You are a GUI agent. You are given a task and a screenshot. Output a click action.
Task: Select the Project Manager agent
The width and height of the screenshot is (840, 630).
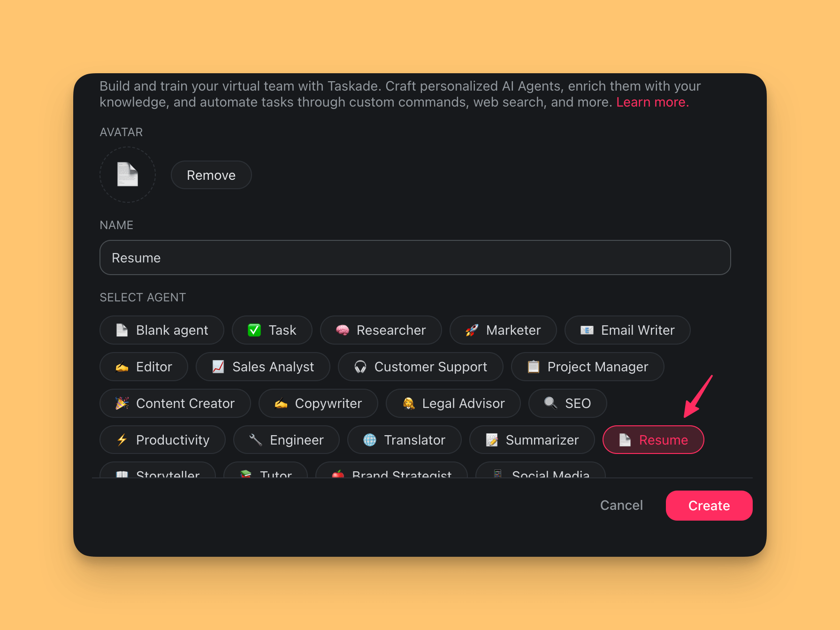coord(587,367)
